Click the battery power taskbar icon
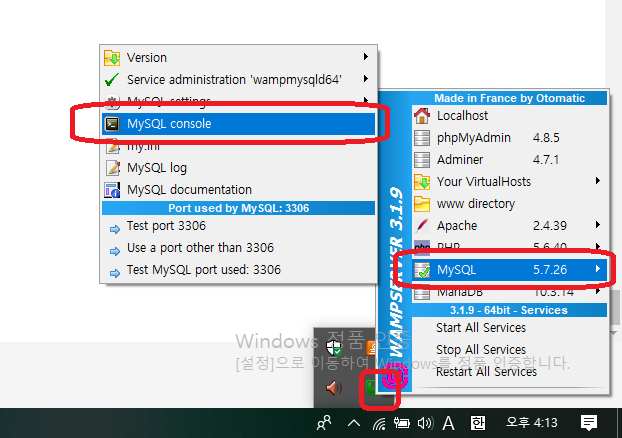This screenshot has height=438, width=622. [x=401, y=423]
